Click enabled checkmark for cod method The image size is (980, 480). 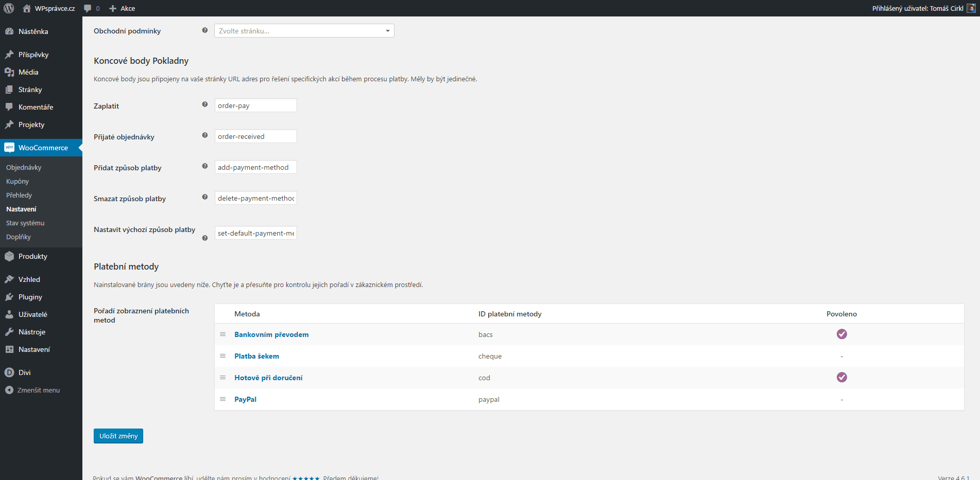pos(842,378)
